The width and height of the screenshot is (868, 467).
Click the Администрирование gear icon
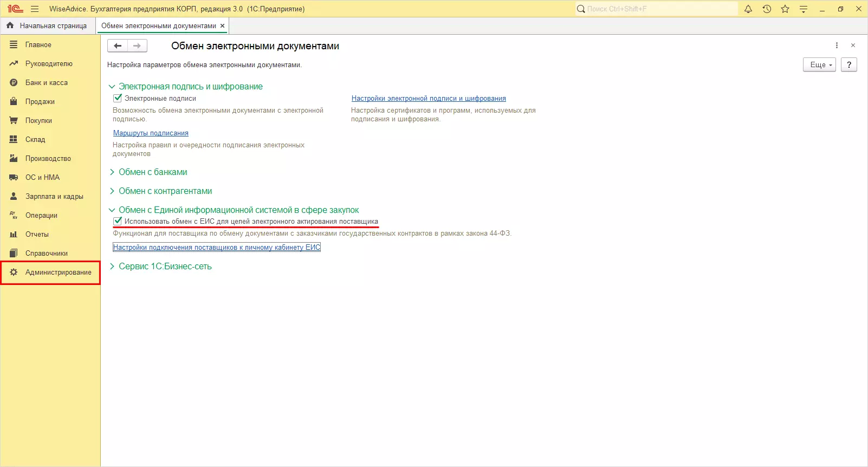coord(14,272)
